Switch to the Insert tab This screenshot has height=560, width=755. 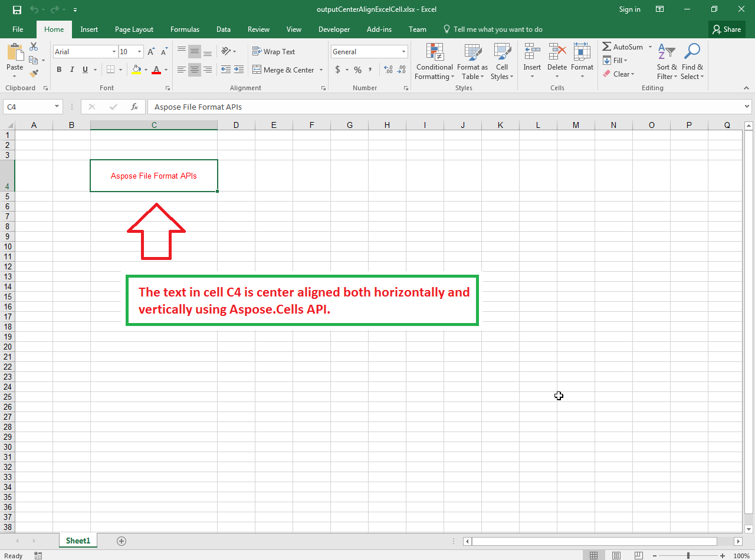tap(90, 29)
